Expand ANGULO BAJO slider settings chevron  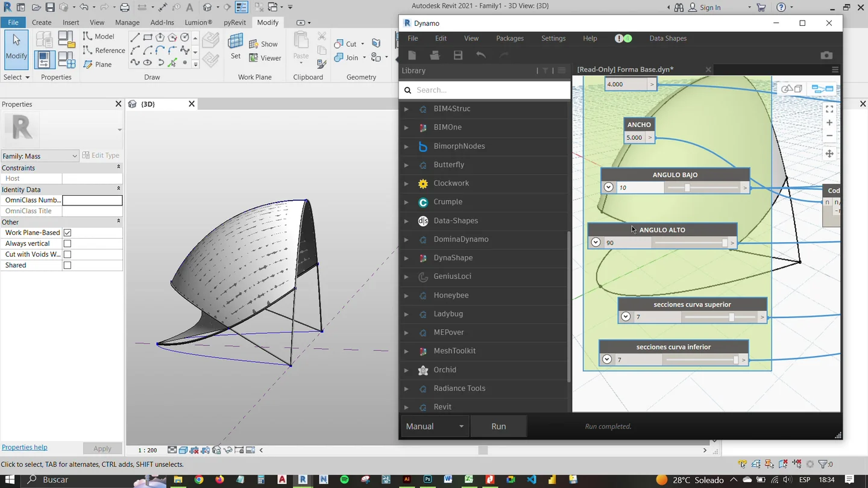(x=609, y=187)
